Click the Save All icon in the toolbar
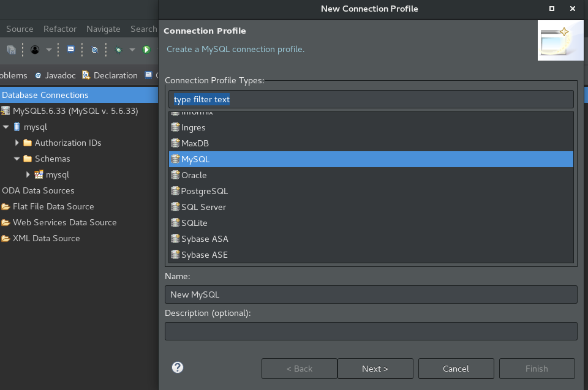This screenshot has width=588, height=390. pos(12,50)
